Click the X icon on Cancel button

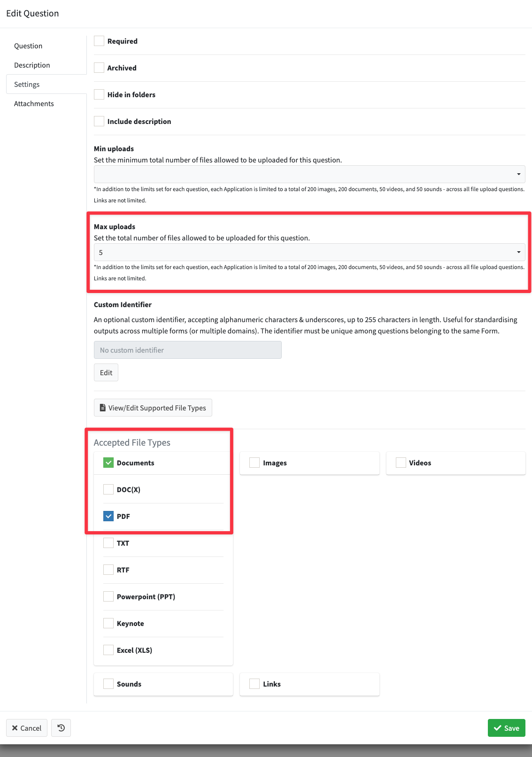click(x=15, y=728)
